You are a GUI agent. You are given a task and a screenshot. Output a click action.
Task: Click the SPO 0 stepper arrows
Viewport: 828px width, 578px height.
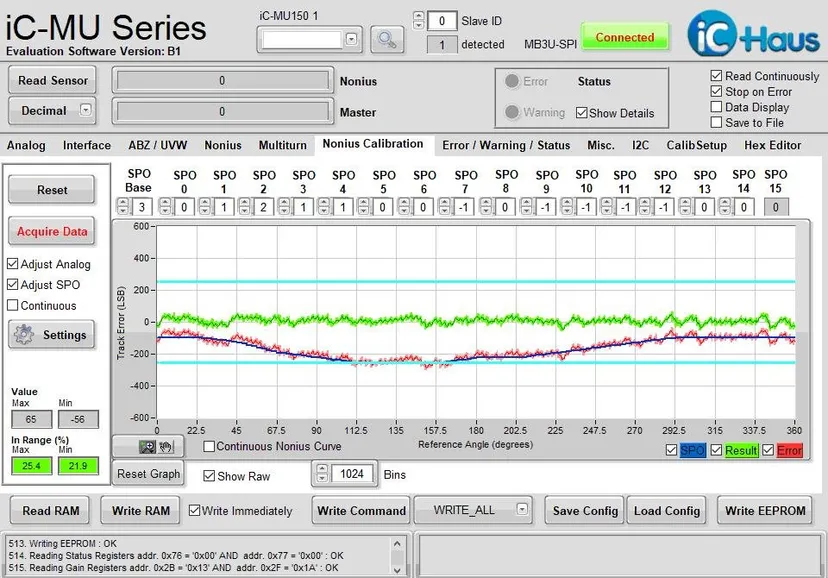click(x=165, y=207)
